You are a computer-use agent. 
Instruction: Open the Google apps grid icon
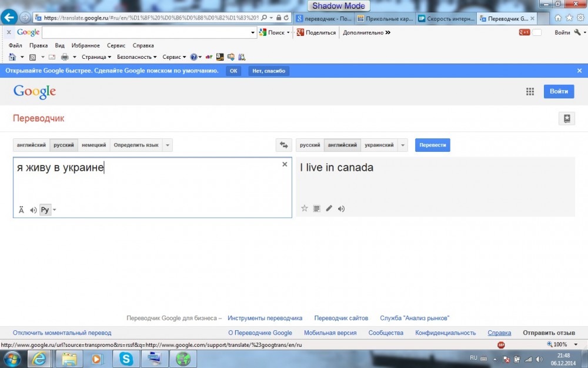(530, 92)
